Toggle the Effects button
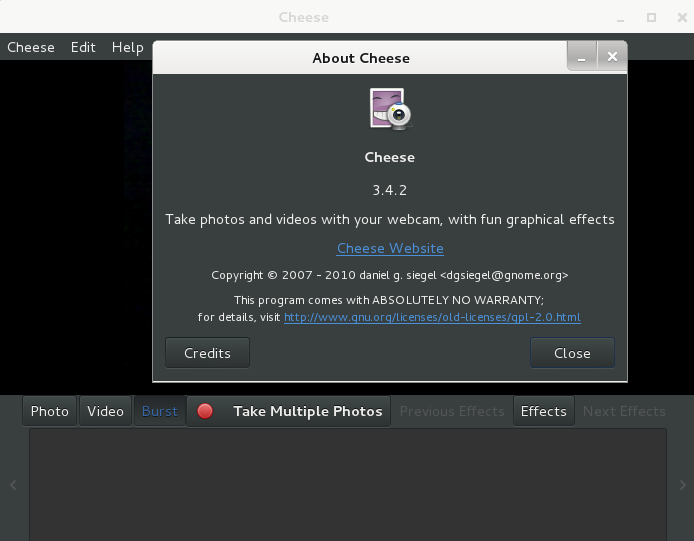 pyautogui.click(x=544, y=411)
